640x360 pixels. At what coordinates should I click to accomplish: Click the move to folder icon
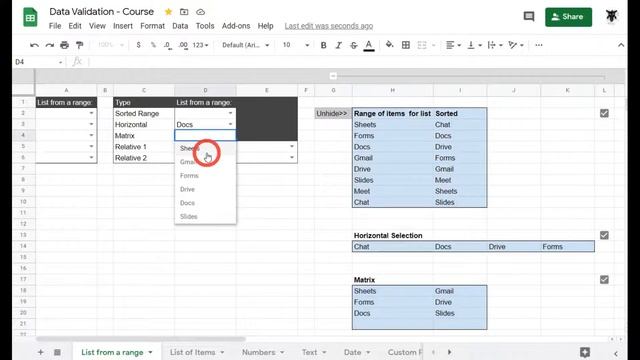click(184, 12)
